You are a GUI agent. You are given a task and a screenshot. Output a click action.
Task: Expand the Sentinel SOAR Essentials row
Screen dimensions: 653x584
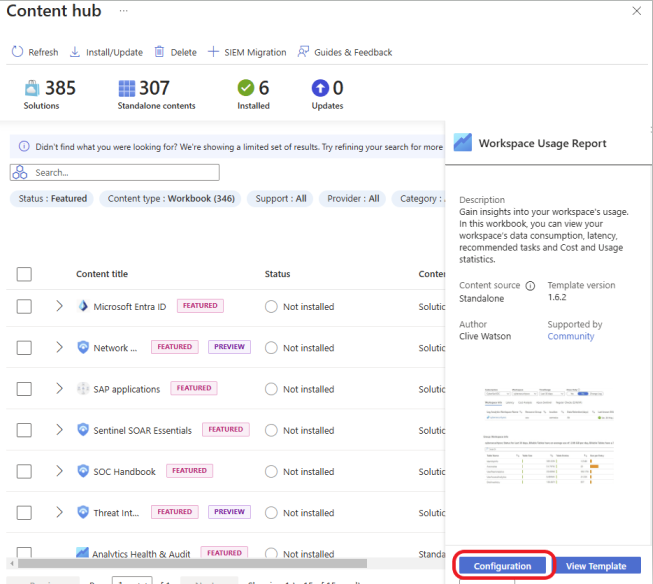[x=59, y=430]
